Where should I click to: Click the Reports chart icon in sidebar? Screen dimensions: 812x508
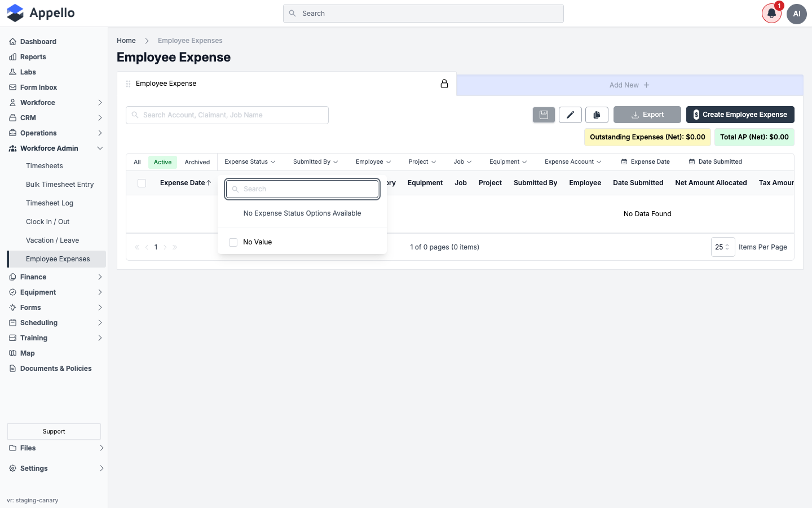(12, 57)
